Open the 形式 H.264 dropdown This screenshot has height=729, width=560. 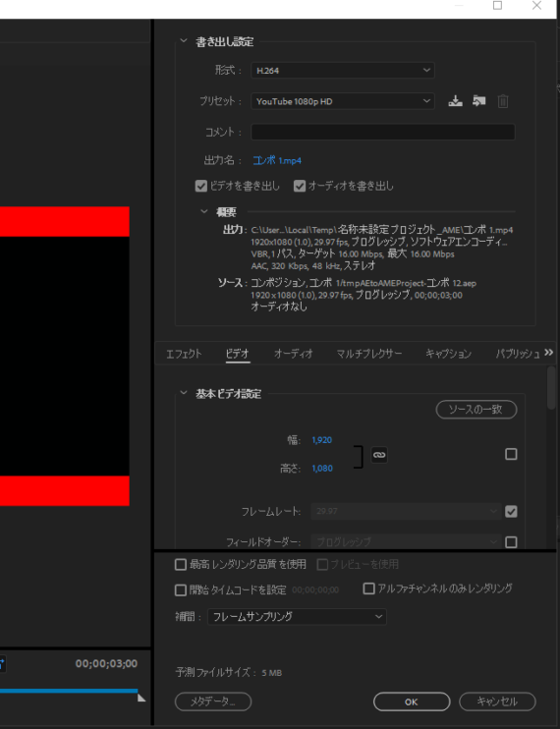[x=343, y=70]
